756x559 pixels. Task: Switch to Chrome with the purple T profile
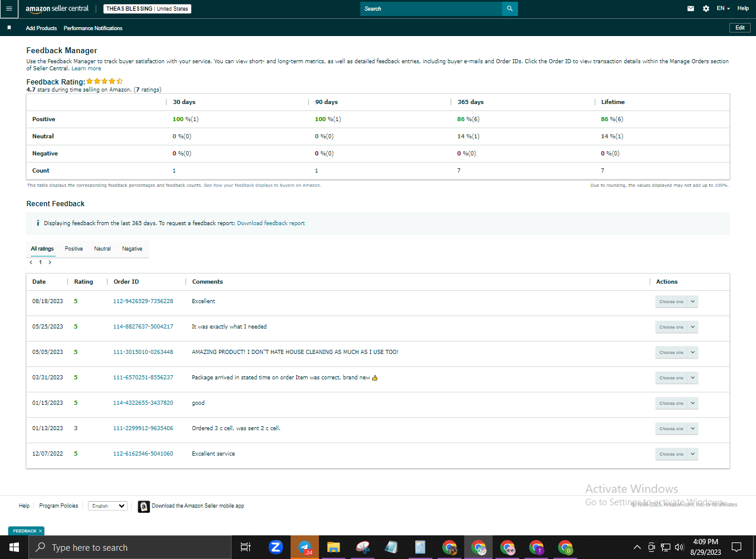click(536, 547)
